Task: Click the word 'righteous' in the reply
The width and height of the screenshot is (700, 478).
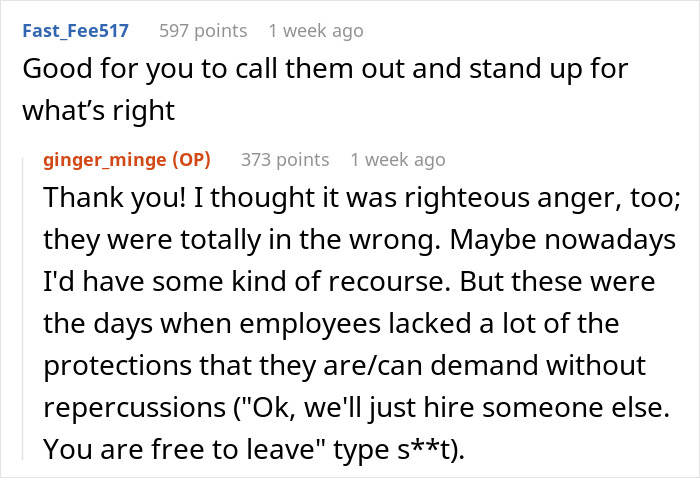Action: (467, 198)
